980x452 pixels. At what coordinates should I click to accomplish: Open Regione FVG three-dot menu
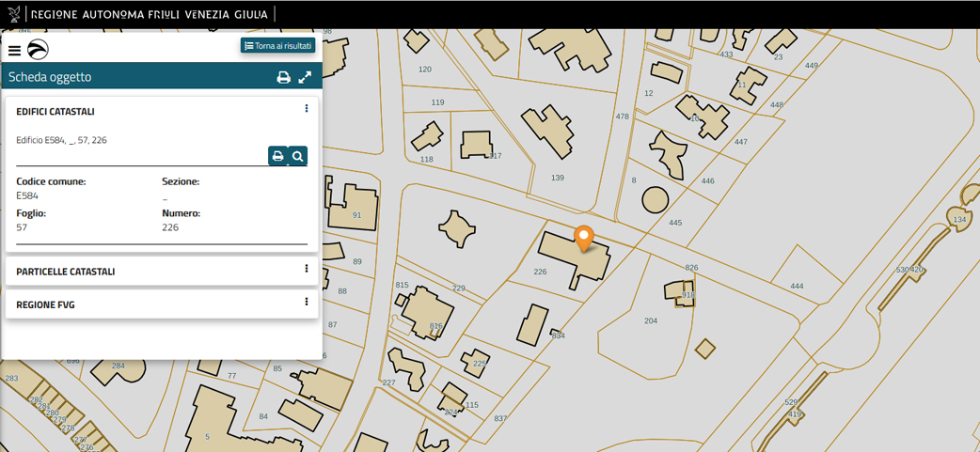click(307, 303)
